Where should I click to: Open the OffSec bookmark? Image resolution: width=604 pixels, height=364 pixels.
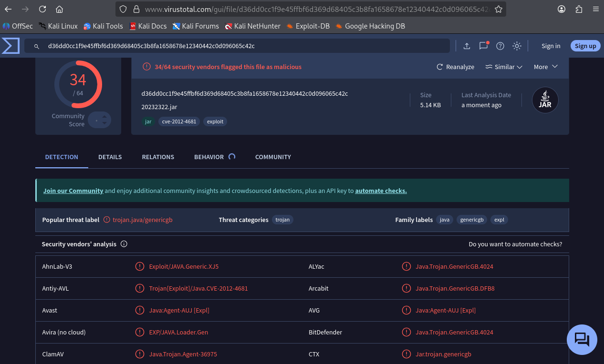tap(18, 26)
